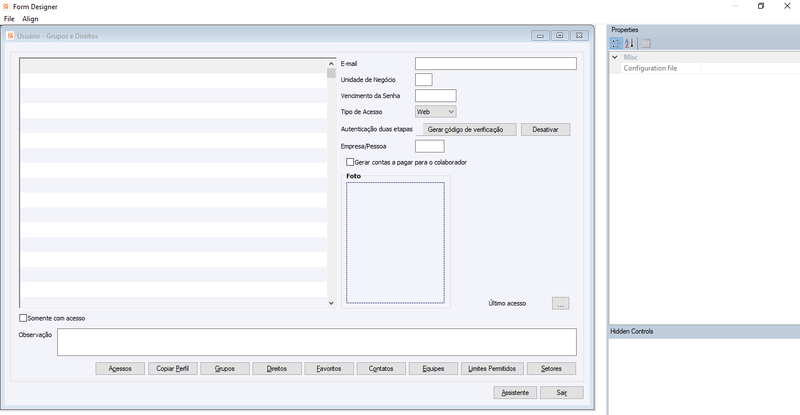Screen dimensions: 800x415
Task: Click the Direitos button
Action: click(x=277, y=369)
